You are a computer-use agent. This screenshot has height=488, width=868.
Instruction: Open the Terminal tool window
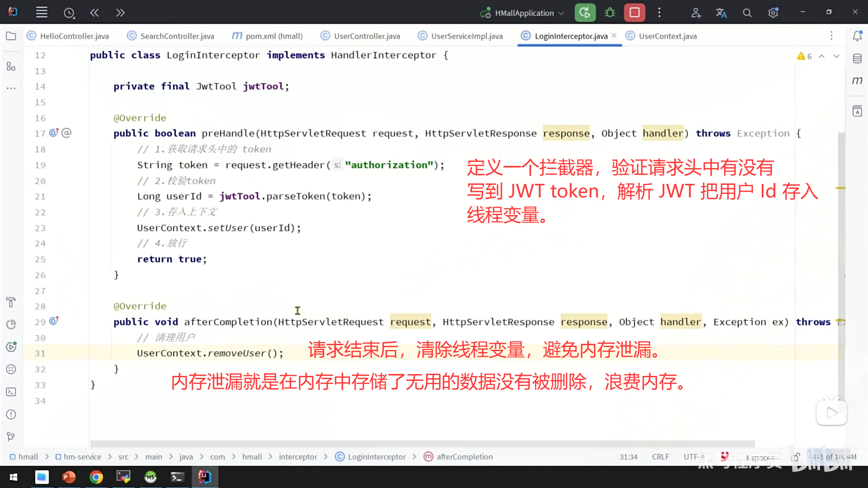[11, 392]
